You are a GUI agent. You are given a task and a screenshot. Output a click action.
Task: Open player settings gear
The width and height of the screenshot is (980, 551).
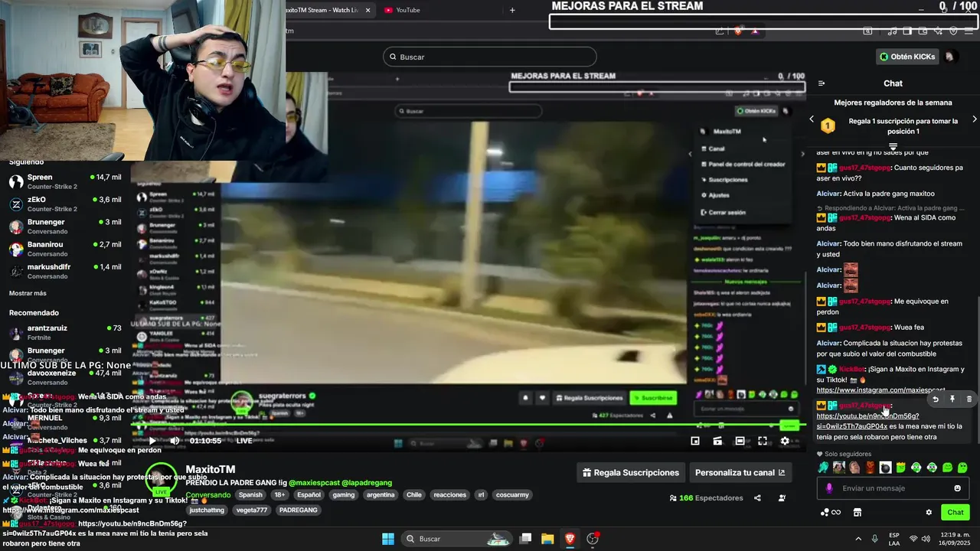pyautogui.click(x=785, y=441)
